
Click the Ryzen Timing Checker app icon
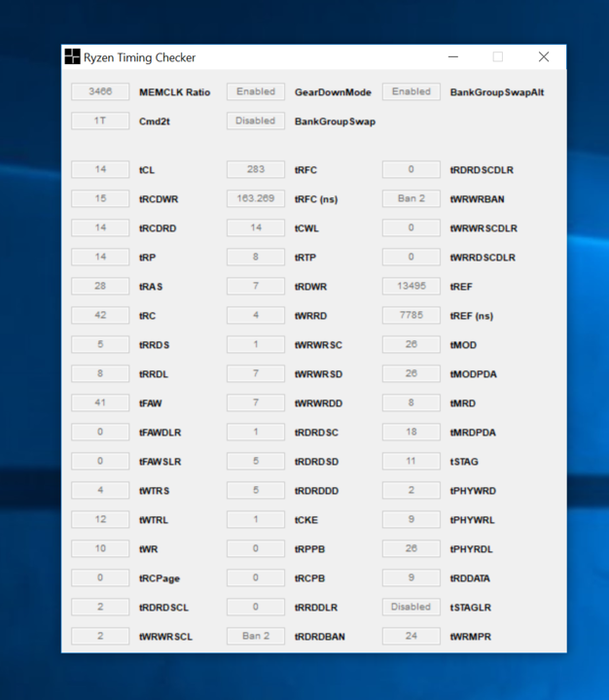click(x=72, y=56)
